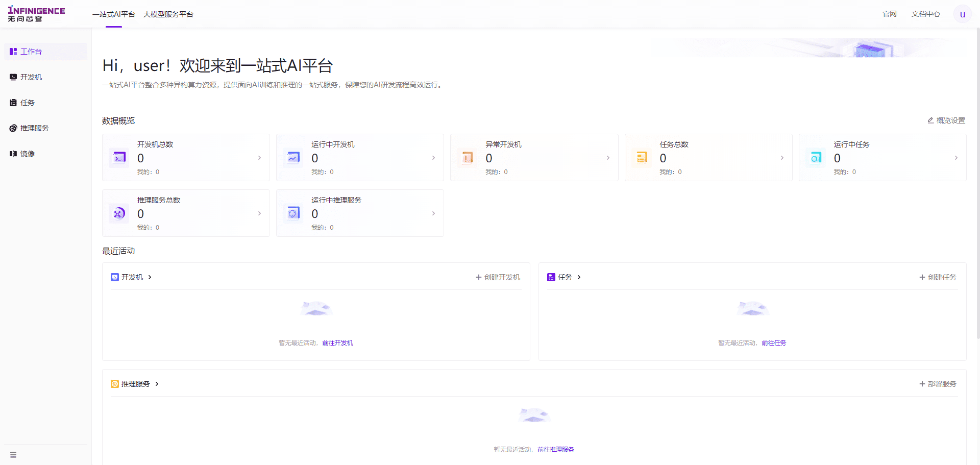Open the user avatar menu
The image size is (980, 465).
pyautogui.click(x=962, y=14)
